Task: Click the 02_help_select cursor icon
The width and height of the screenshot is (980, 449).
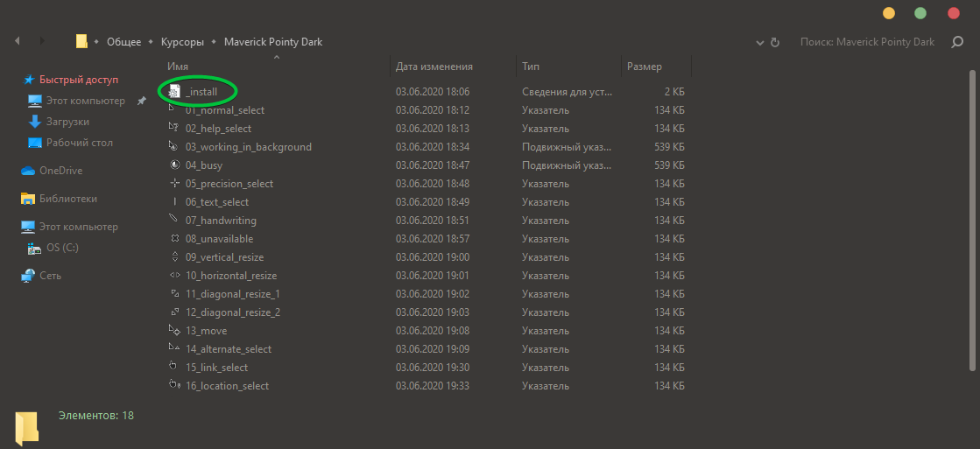Action: 174,129
